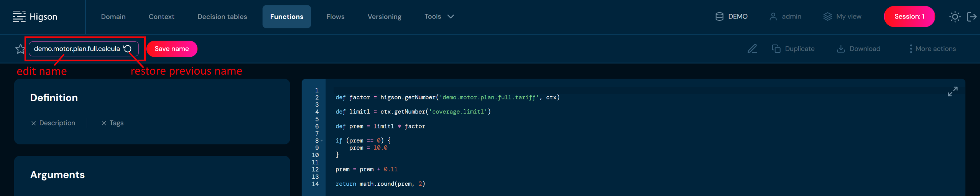This screenshot has height=196, width=980.
Task: Click the Higson logo
Action: click(35, 16)
